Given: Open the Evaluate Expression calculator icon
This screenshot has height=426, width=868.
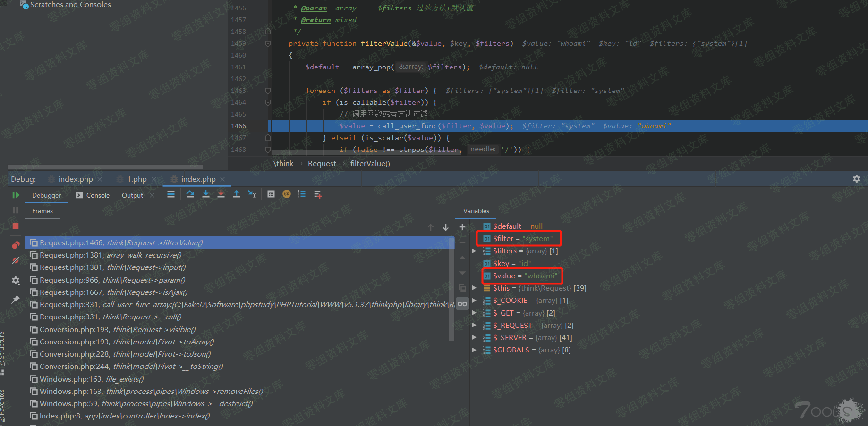Looking at the screenshot, I should pyautogui.click(x=271, y=194).
